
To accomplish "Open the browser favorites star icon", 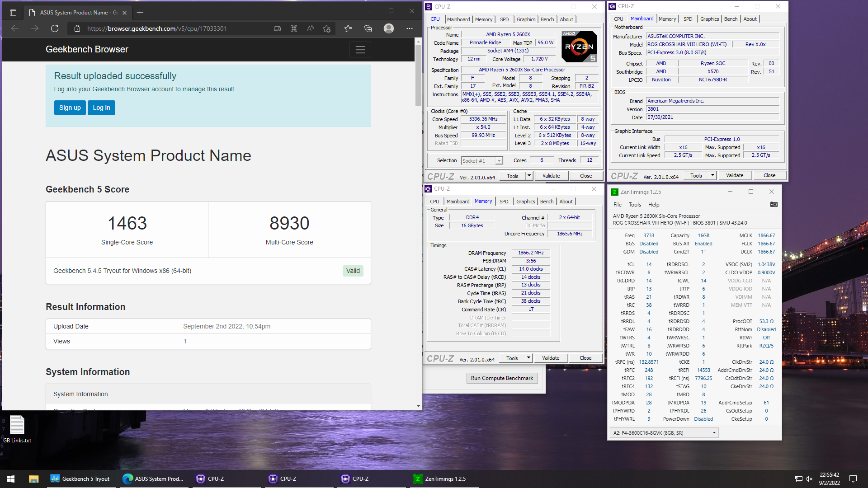I will click(348, 28).
